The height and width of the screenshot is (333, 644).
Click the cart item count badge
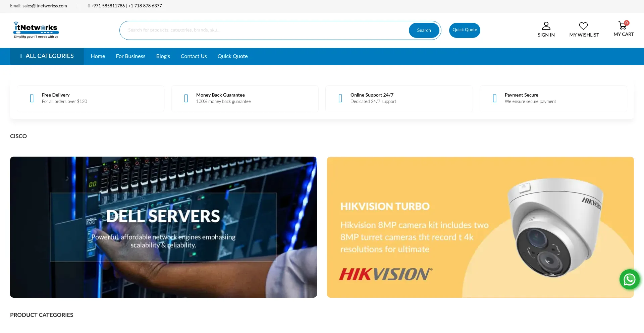[x=627, y=23]
